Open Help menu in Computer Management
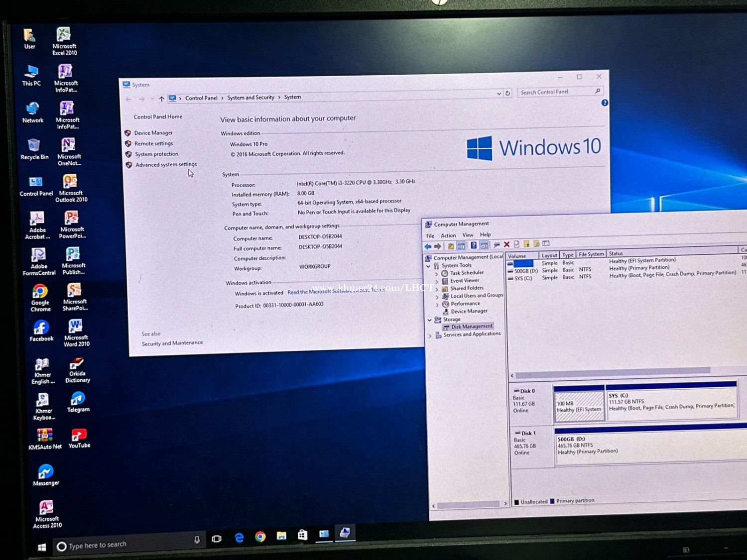 (x=485, y=234)
